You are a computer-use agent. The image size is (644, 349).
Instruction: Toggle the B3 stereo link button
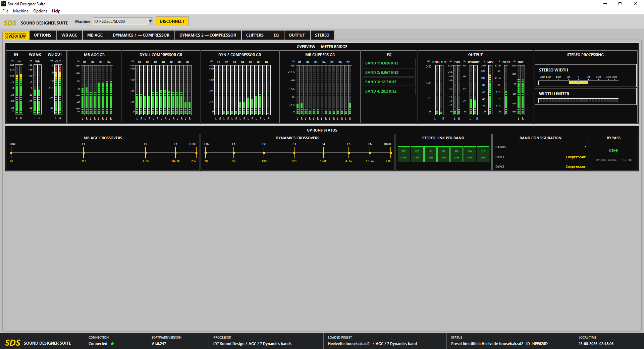(x=430, y=154)
